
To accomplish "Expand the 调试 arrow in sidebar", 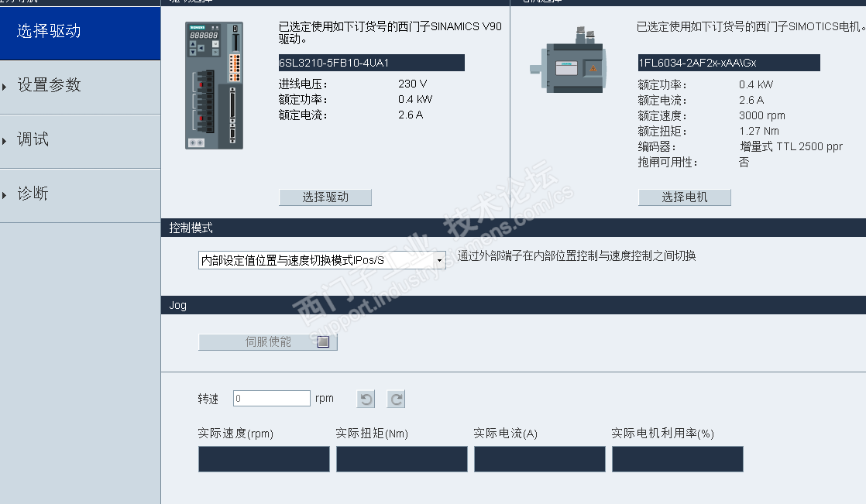I will click(x=5, y=141).
